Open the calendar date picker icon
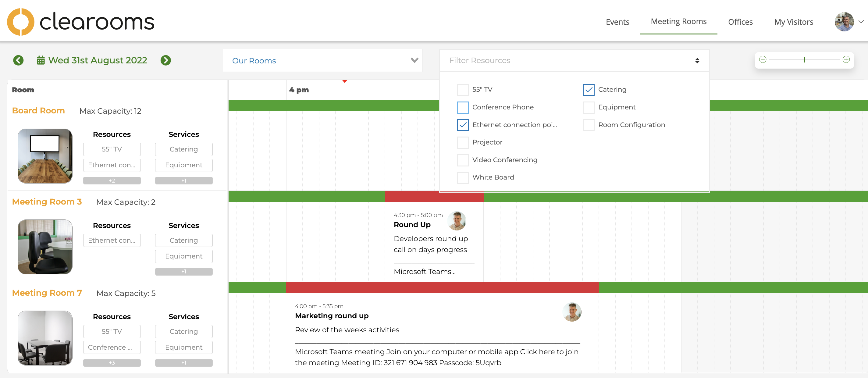868x378 pixels. (41, 60)
